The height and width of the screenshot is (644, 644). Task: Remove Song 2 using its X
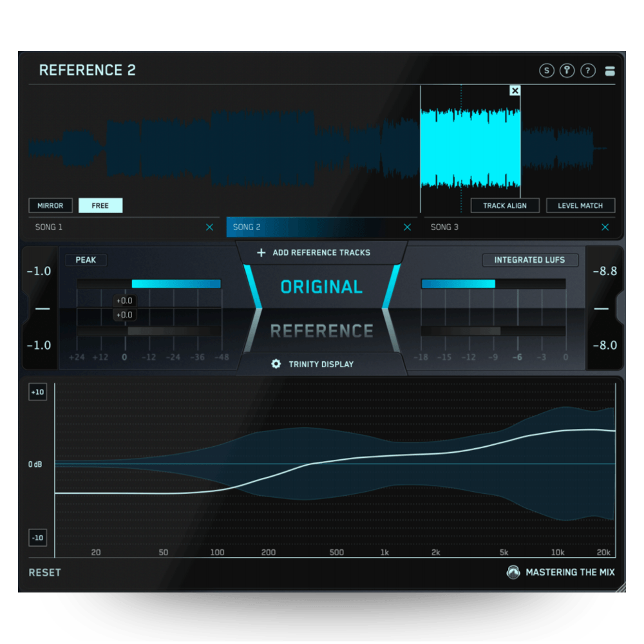pyautogui.click(x=407, y=227)
